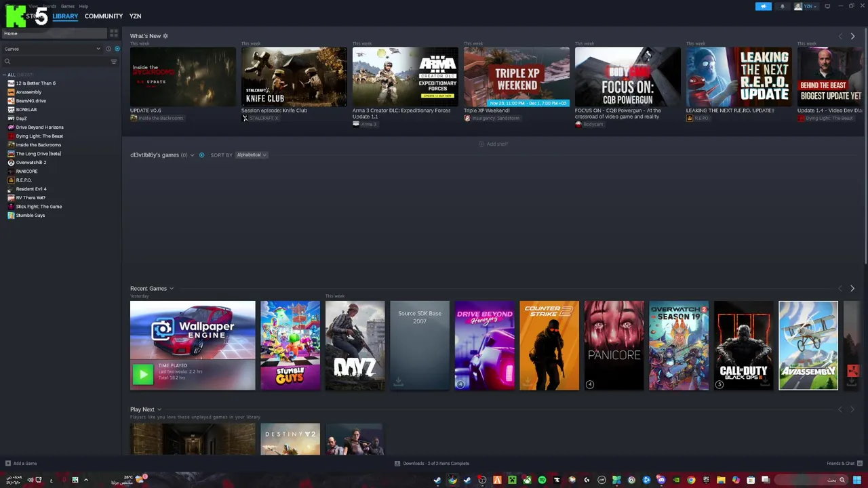Click BeamNG.drive icon in game list

[x=11, y=101]
